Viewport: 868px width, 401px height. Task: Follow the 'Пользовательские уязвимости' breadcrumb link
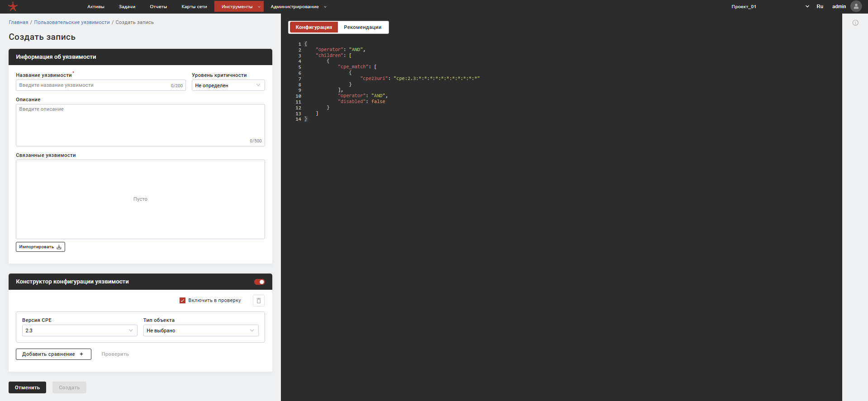(x=72, y=22)
